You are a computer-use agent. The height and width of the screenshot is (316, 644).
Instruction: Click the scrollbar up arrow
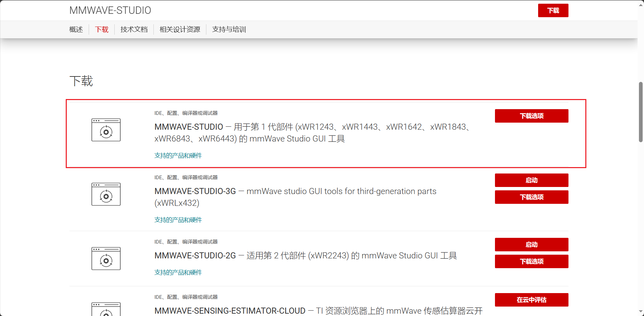click(x=641, y=4)
